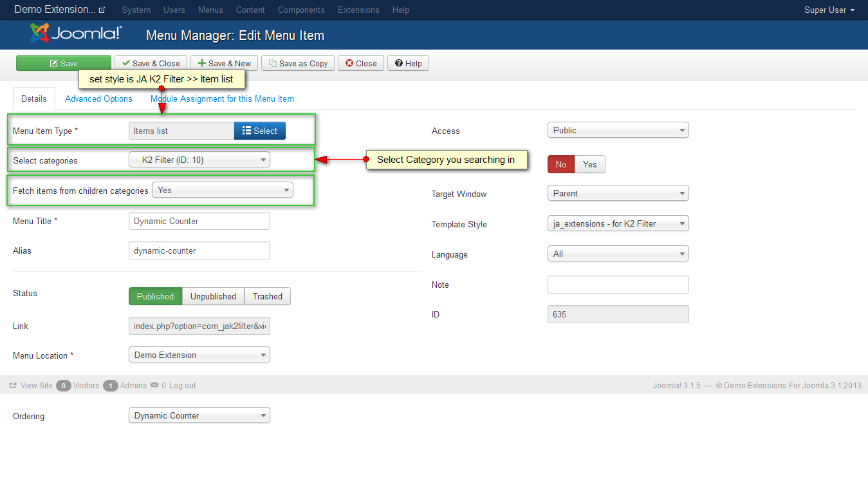Click Save & Close in toolbar
The image size is (868, 481).
151,63
